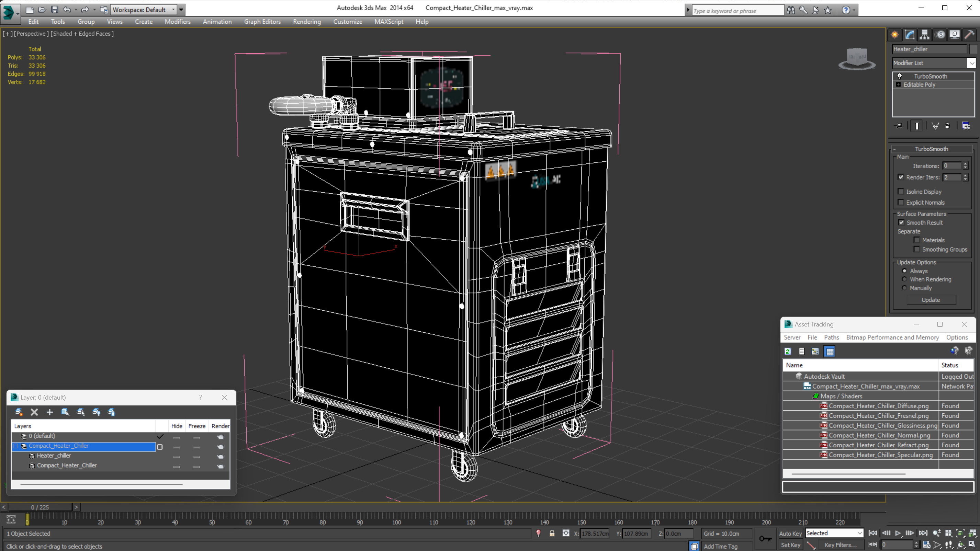Image resolution: width=980 pixels, height=551 pixels.
Task: Open the Modifiers menu
Action: 178,22
